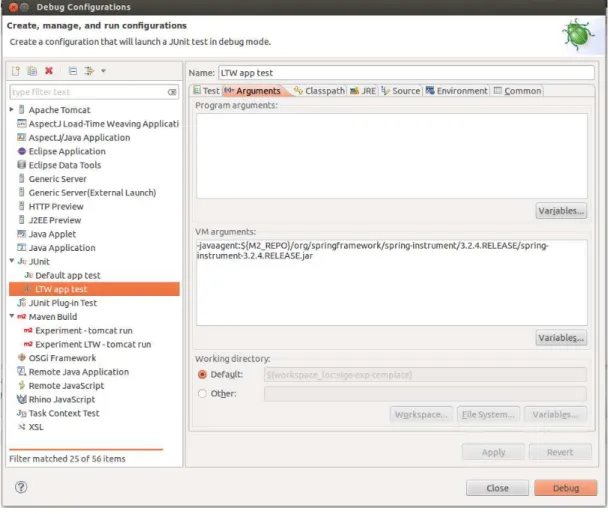Select the AspectJ/Java Application icon
609x514 pixels.
click(22, 137)
